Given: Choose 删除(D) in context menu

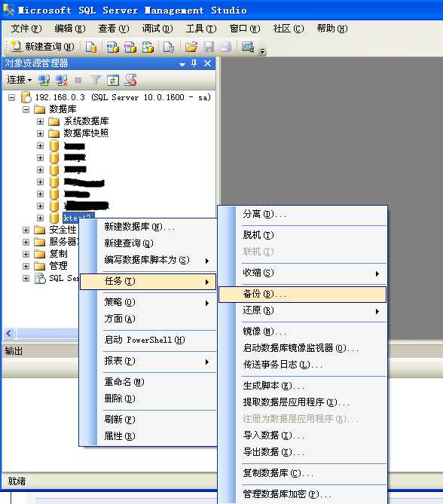Looking at the screenshot, I should (x=148, y=399).
